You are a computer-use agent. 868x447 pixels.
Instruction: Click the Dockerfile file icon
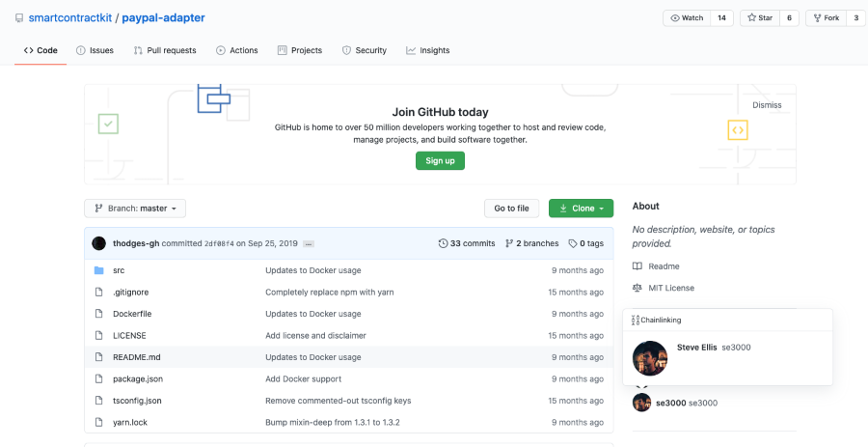click(x=99, y=314)
